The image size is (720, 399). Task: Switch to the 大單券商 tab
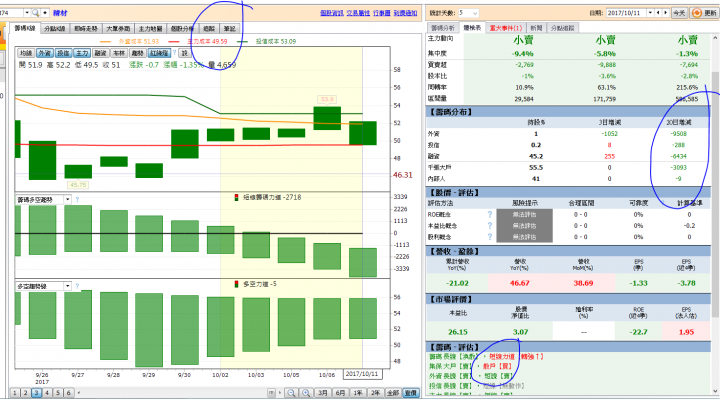tap(118, 29)
